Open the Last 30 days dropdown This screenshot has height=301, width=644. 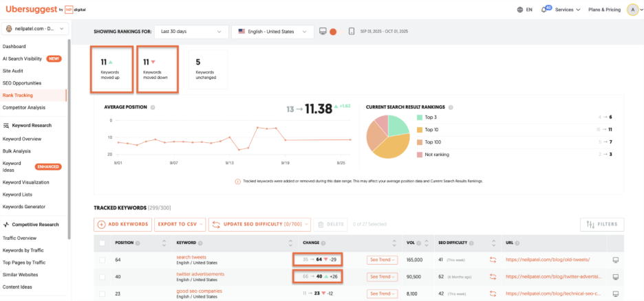pos(191,32)
